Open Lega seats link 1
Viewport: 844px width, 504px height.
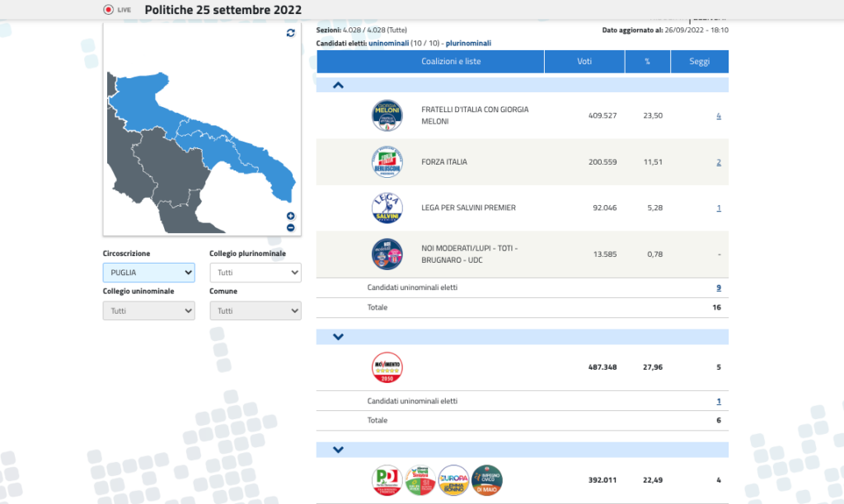point(719,208)
